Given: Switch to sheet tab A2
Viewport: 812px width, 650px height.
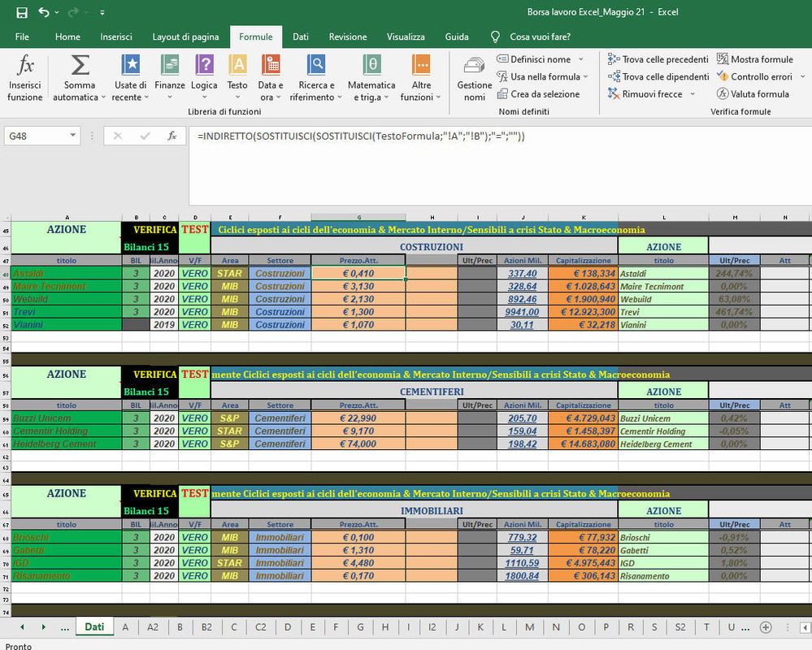Looking at the screenshot, I should pos(153,627).
